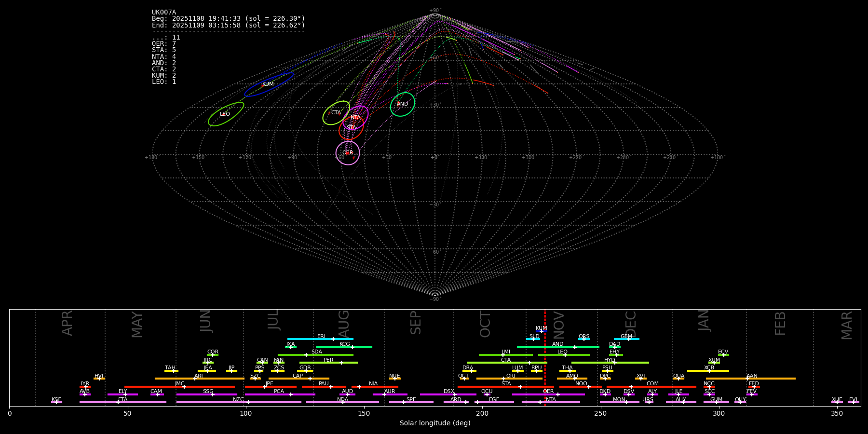Select the OER radiant label in the pink ellipse
This screenshot has height=434, width=868.
347,153
